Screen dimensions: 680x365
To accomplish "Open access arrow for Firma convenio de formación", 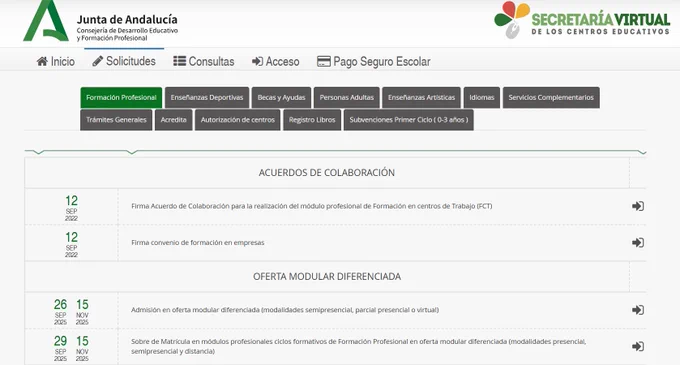I will pos(638,243).
